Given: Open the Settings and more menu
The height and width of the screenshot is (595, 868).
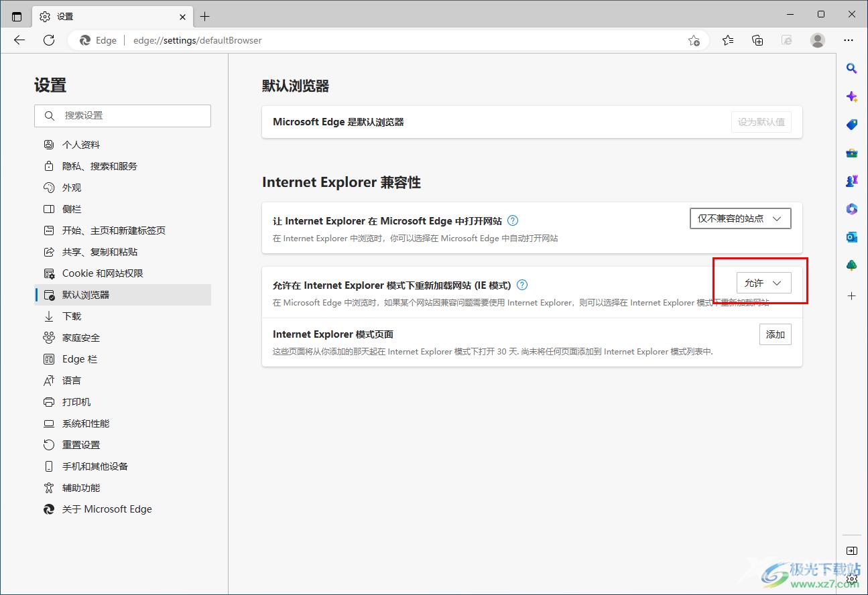Looking at the screenshot, I should coord(849,40).
